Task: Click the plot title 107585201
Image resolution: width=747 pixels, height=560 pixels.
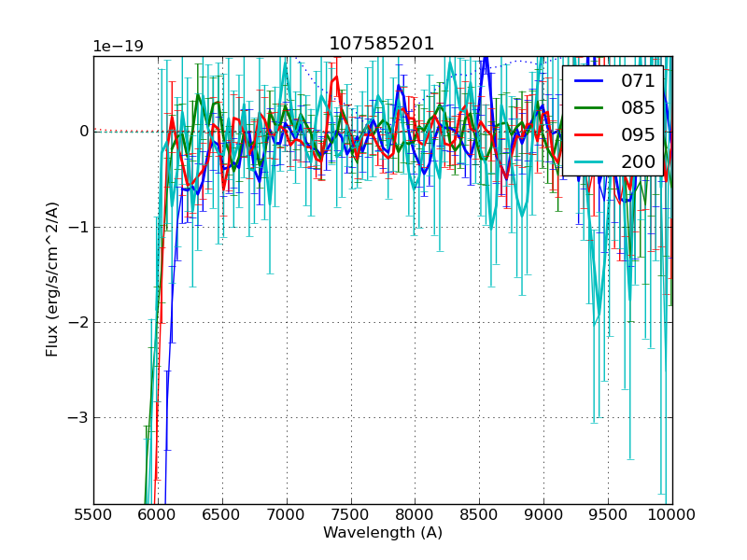Action: tap(382, 44)
